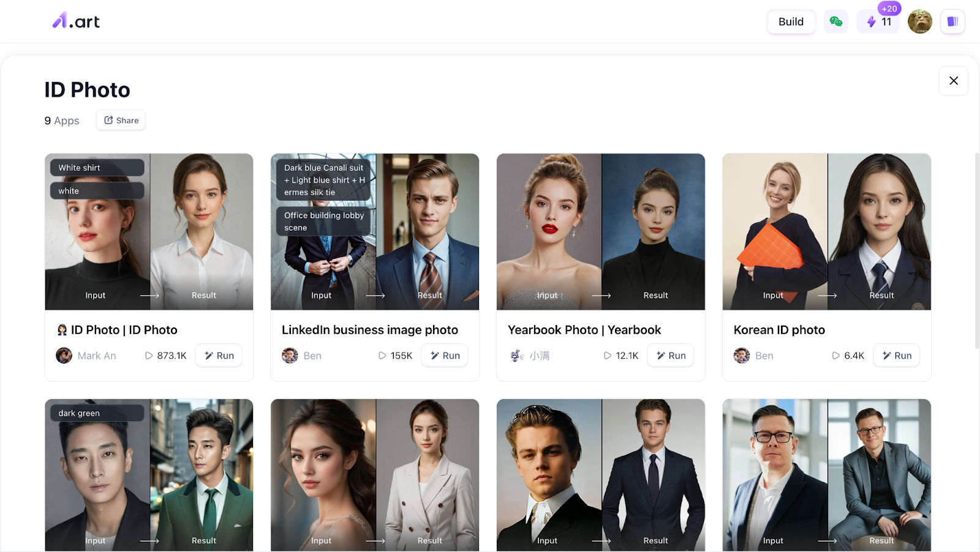The width and height of the screenshot is (980, 552).
Task: Click the 'ID Photo' page heading
Action: tap(87, 90)
